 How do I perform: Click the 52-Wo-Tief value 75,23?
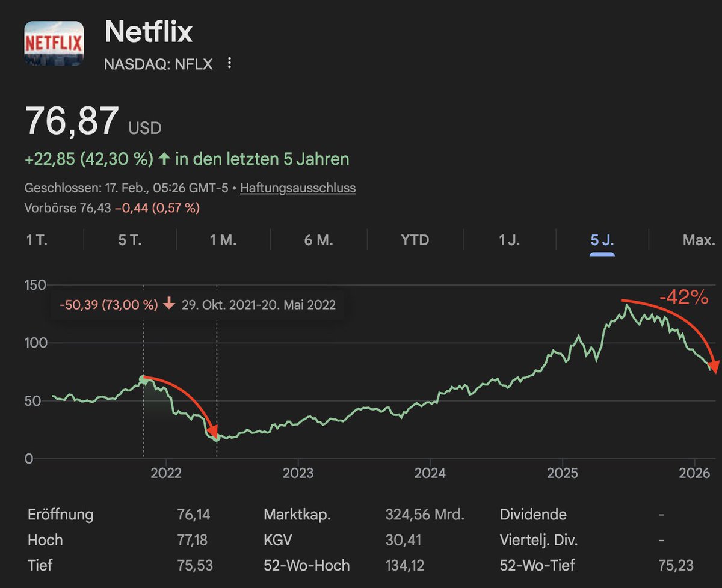tap(676, 565)
